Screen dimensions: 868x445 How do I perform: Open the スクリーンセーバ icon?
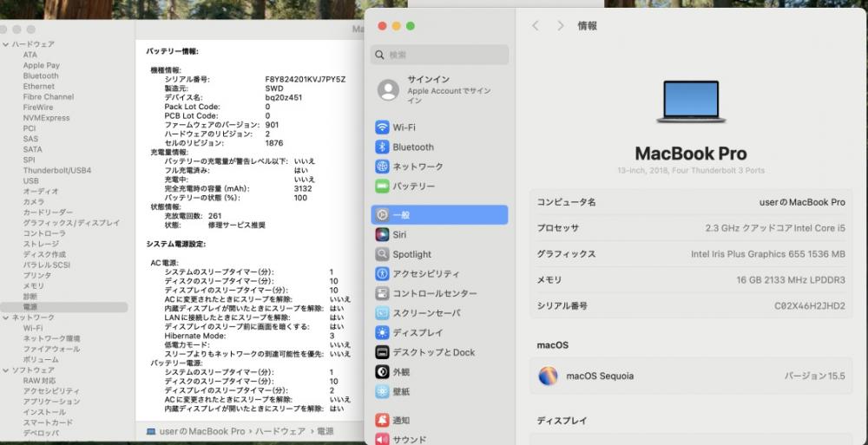point(382,313)
